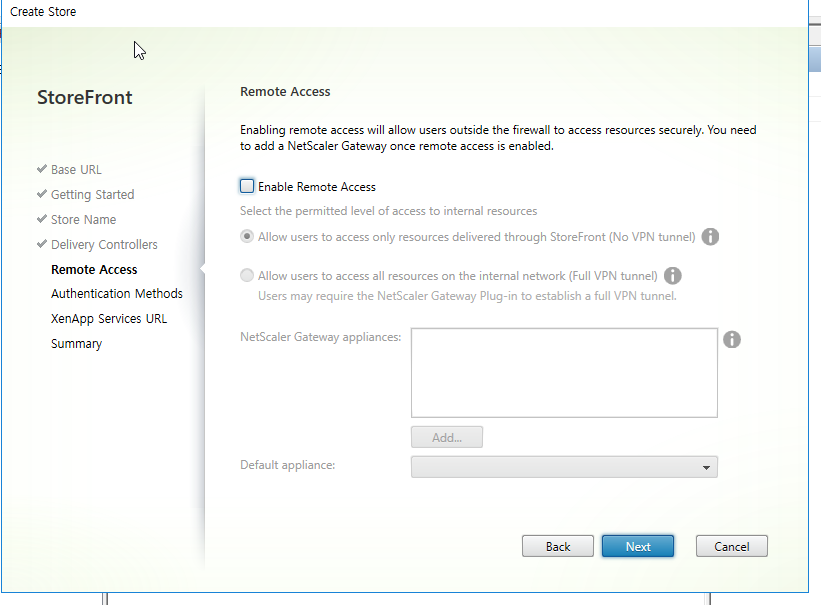Go to Getting Started step
Viewport: 821px width, 605px height.
[x=92, y=194]
